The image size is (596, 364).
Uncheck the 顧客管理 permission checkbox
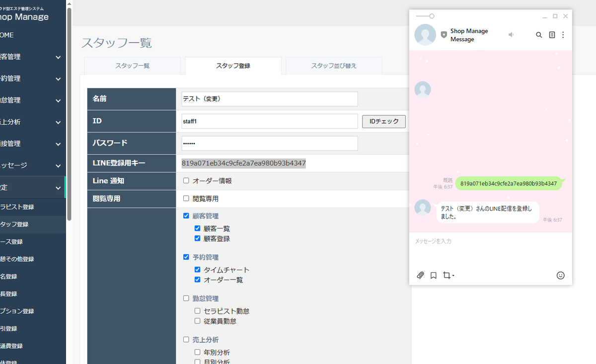pyautogui.click(x=186, y=216)
